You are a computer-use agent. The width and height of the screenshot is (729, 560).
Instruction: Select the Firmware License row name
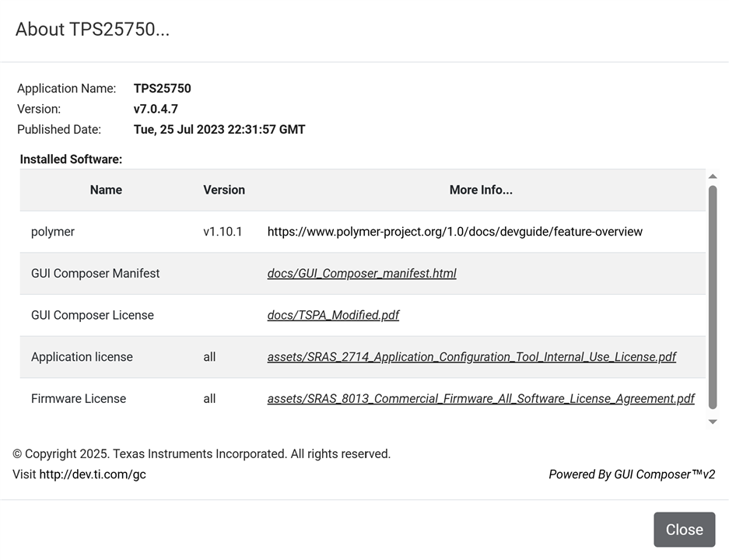(x=79, y=398)
